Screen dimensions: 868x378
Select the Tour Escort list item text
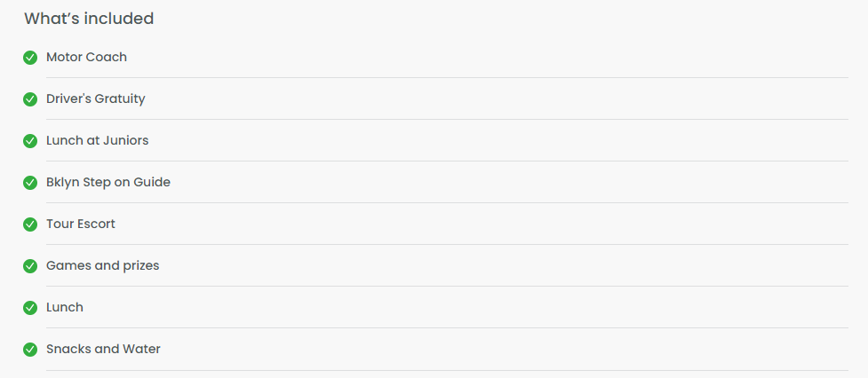tap(81, 224)
